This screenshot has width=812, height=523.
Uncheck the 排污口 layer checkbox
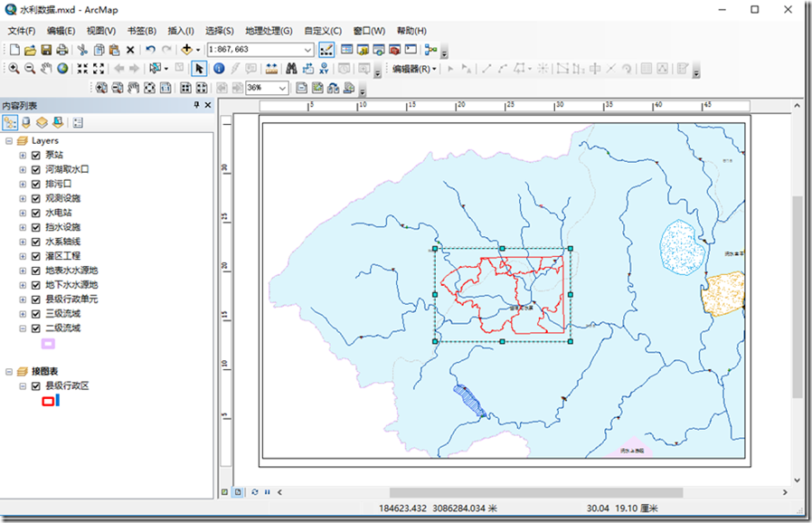(x=36, y=184)
